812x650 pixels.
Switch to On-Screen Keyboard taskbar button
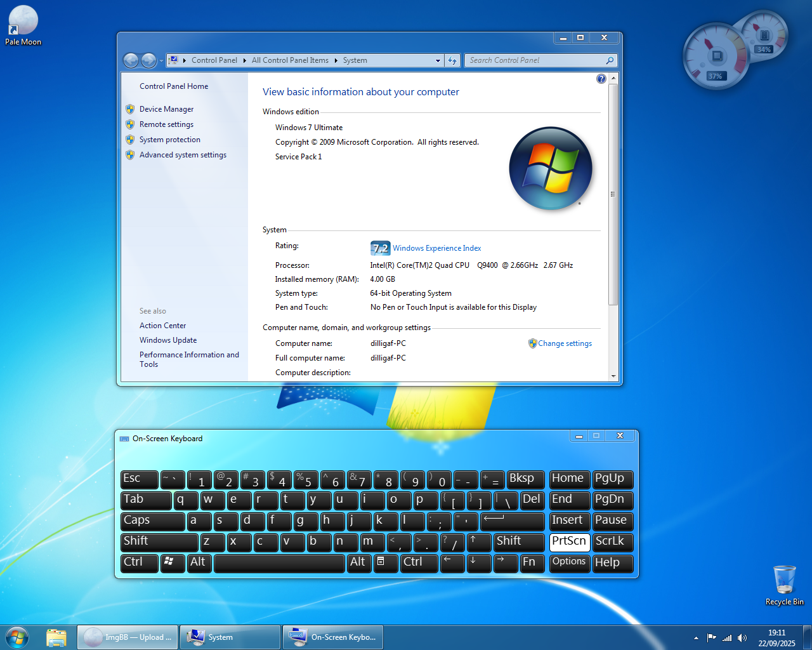332,637
